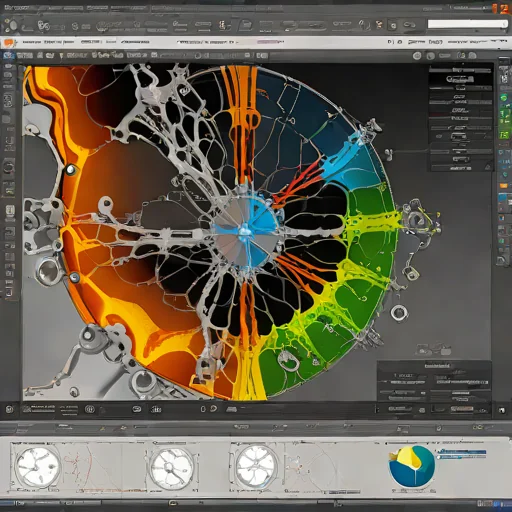Click the chain link icon left of the search field

tap(409, 25)
